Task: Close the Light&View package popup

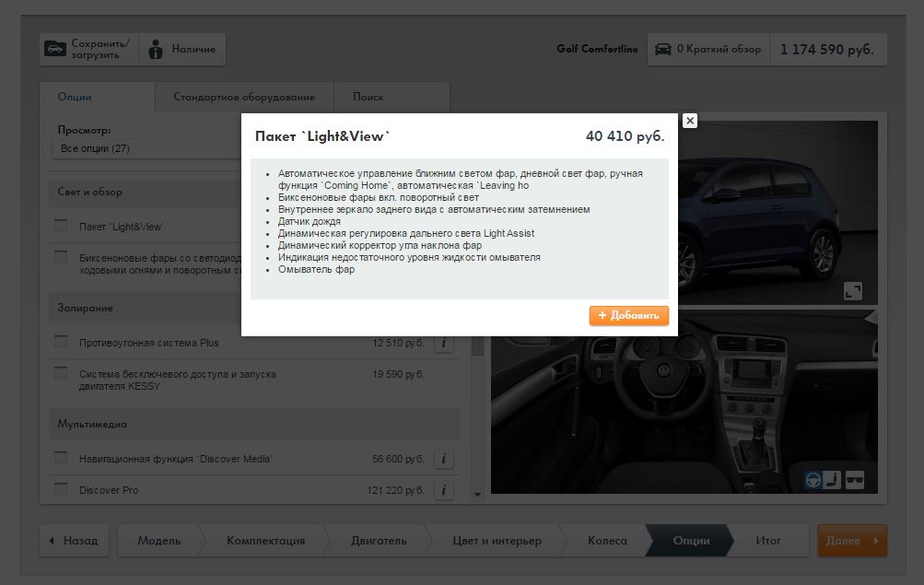Action: point(690,121)
